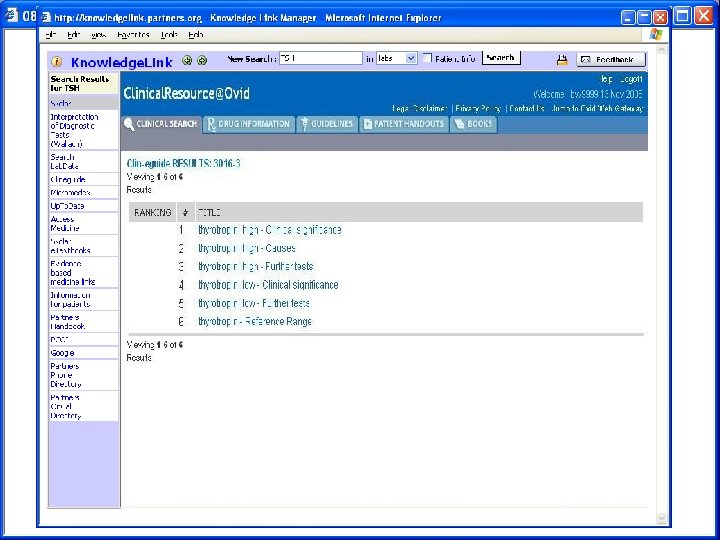Open Thyrotropin low - Clinical significance result
Viewport: 720px width, 540px height.
tap(268, 285)
